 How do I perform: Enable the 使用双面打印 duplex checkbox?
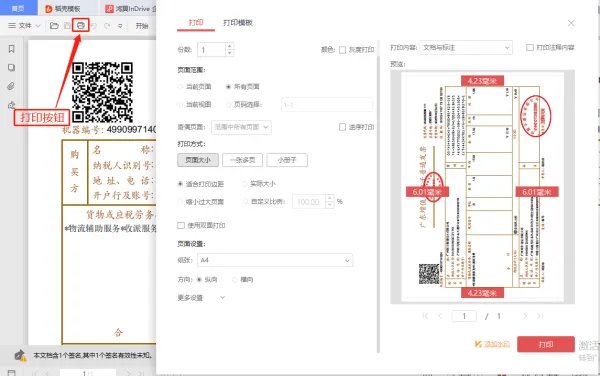(x=181, y=226)
